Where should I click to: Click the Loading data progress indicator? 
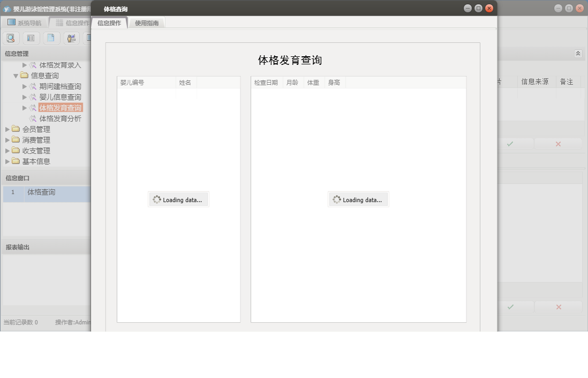click(x=178, y=199)
